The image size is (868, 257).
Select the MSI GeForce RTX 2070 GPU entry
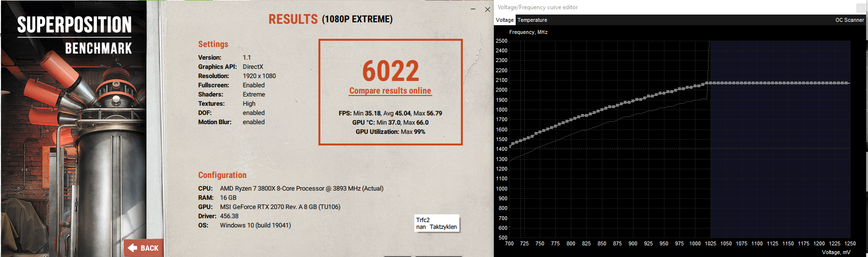[x=280, y=207]
